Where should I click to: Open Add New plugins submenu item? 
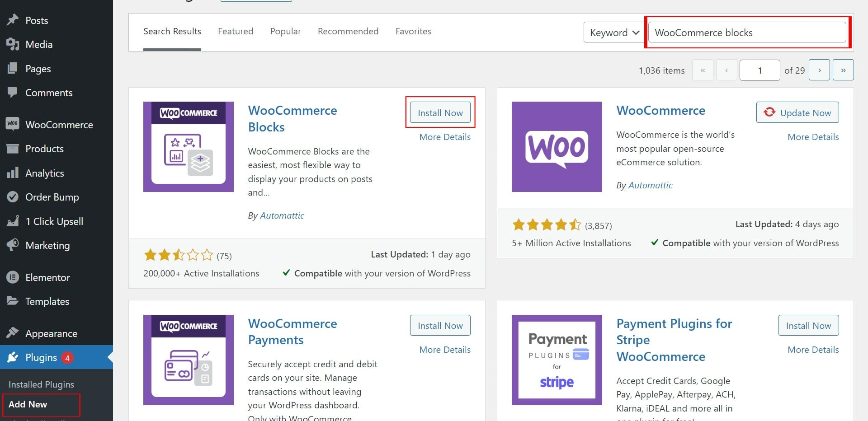point(28,404)
